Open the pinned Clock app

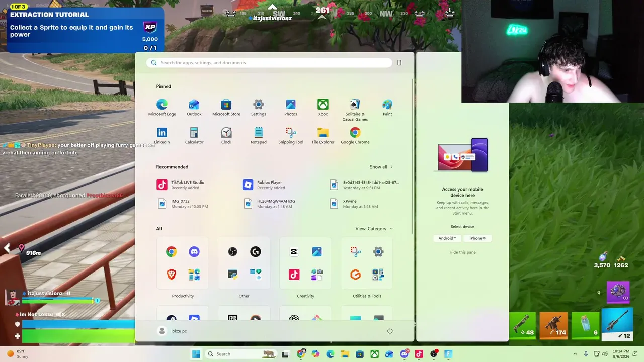pos(226,136)
